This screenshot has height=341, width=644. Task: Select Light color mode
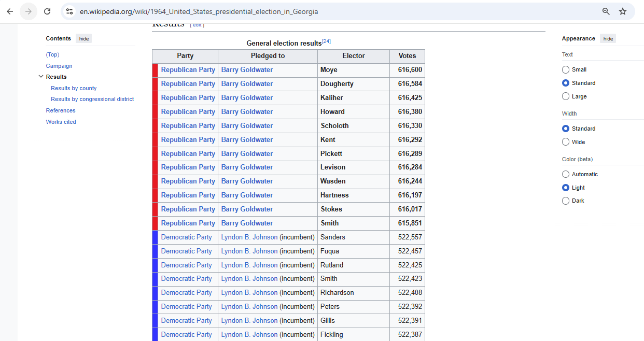coord(566,188)
